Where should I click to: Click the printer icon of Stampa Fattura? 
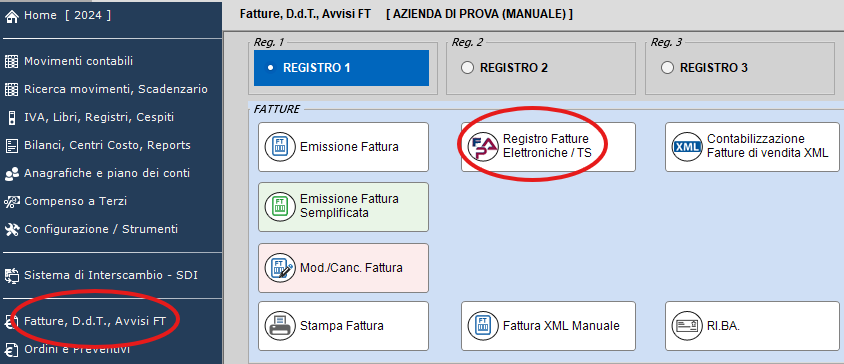tap(280, 326)
